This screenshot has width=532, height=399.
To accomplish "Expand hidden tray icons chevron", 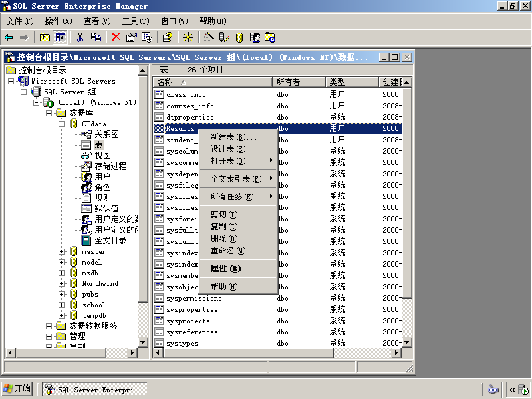I will click(511, 390).
